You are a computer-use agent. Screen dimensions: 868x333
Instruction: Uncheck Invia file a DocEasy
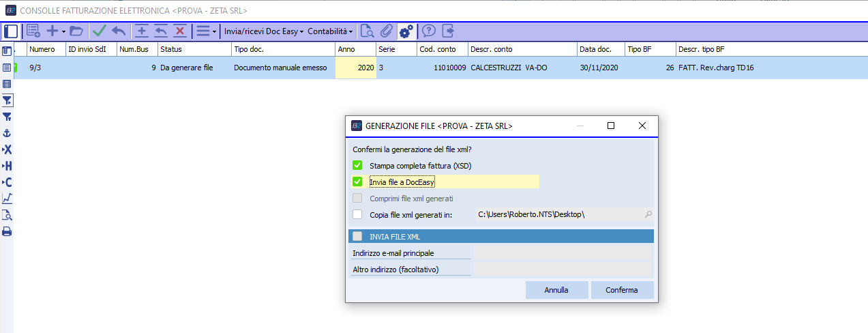click(x=357, y=182)
